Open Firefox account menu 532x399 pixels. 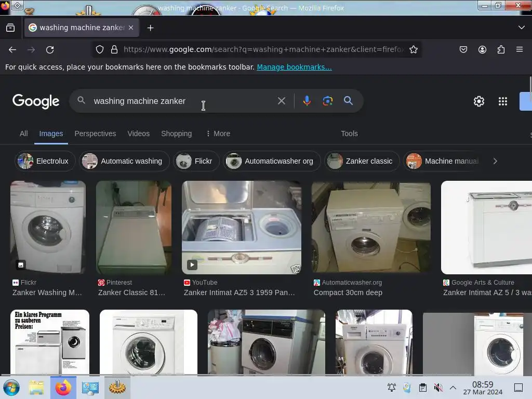point(482,49)
